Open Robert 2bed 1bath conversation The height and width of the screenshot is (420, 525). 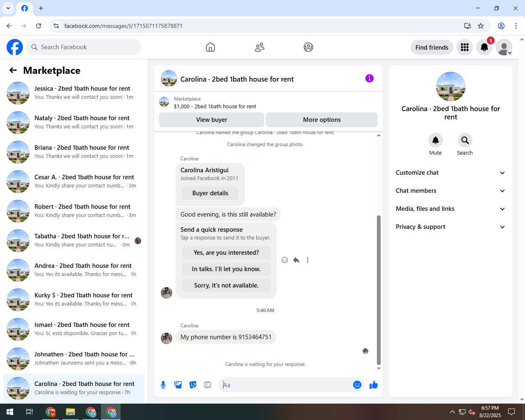coord(74,211)
